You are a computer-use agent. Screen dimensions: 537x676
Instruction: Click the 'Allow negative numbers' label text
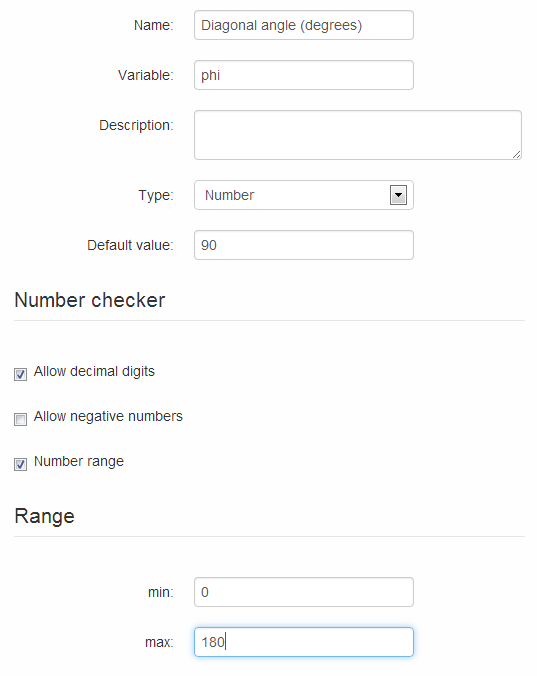point(108,416)
